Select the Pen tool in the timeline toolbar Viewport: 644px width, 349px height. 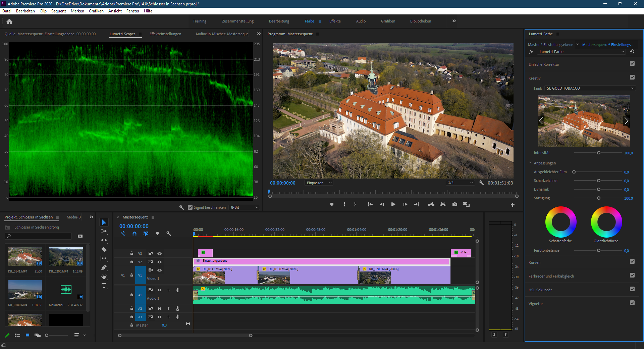point(104,267)
